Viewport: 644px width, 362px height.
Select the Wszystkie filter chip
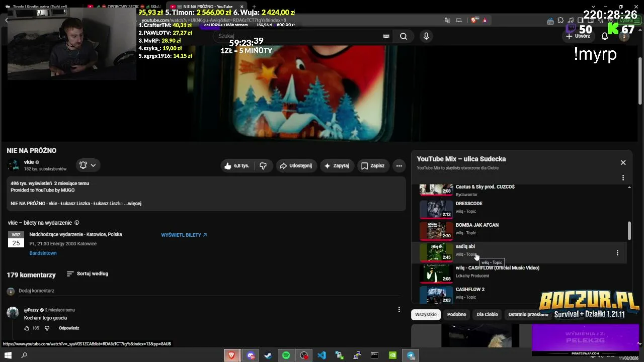point(426,315)
